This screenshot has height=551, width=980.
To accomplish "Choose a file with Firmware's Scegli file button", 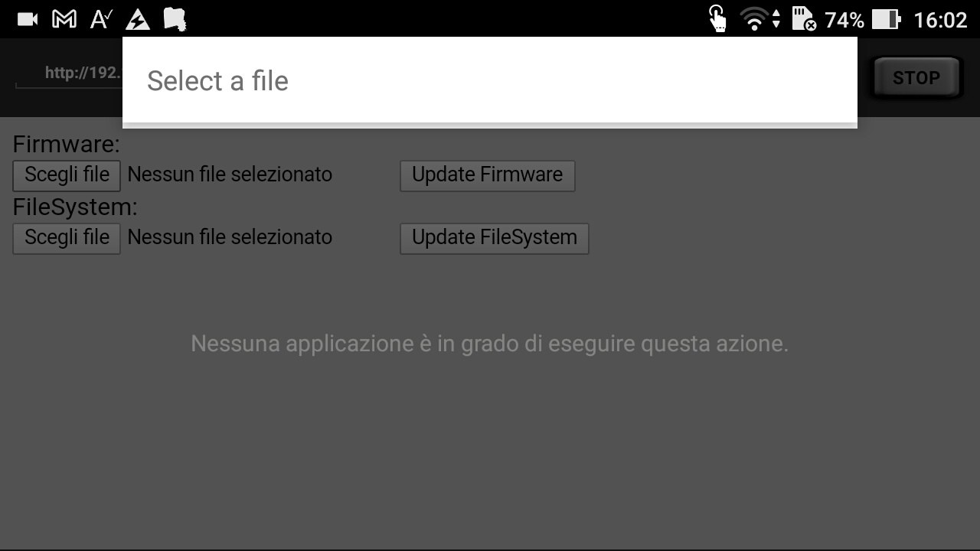I will tap(67, 175).
